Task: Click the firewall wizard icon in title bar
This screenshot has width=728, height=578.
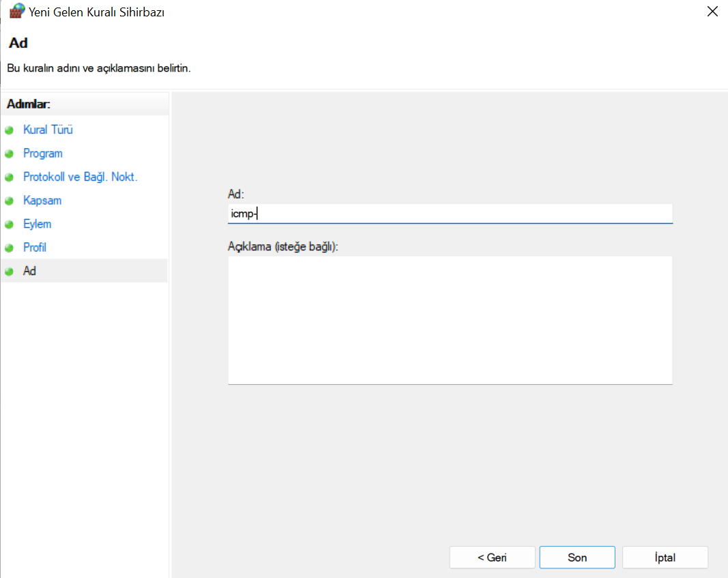Action: coord(16,12)
